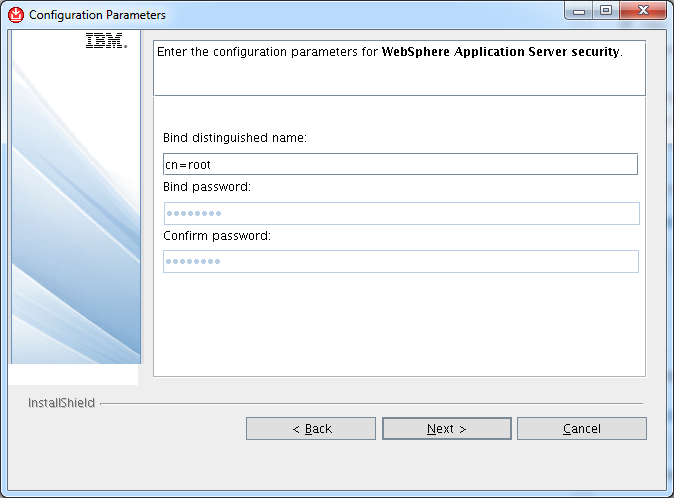This screenshot has width=674, height=498.
Task: Minimize the Configuration Parameters window
Action: [x=579, y=11]
